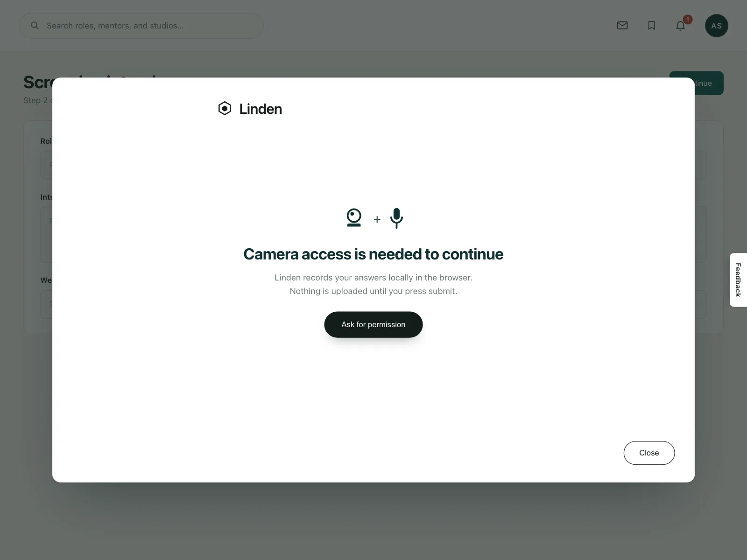747x560 pixels.
Task: Click the Camera access is needed heading
Action: point(373,254)
